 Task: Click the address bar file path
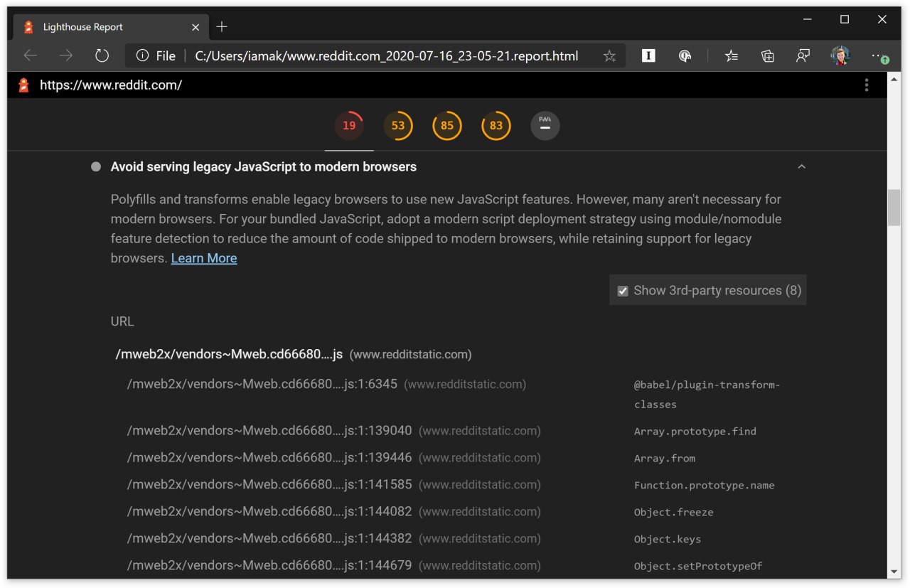point(387,56)
